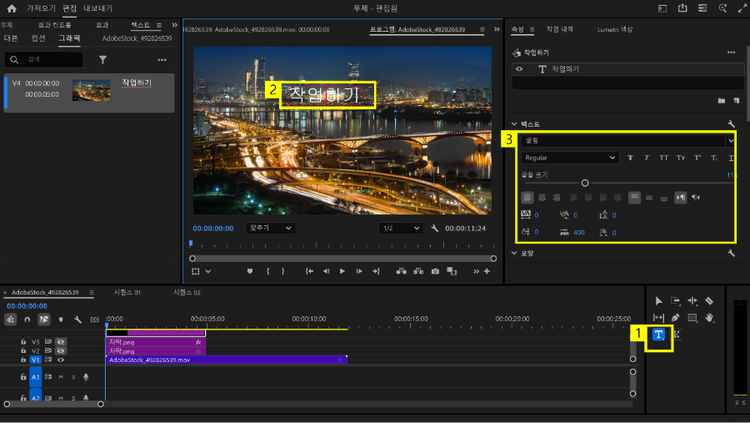This screenshot has width=750, height=423.
Task: Switch to the Lumetri 색상 tab
Action: coord(615,29)
